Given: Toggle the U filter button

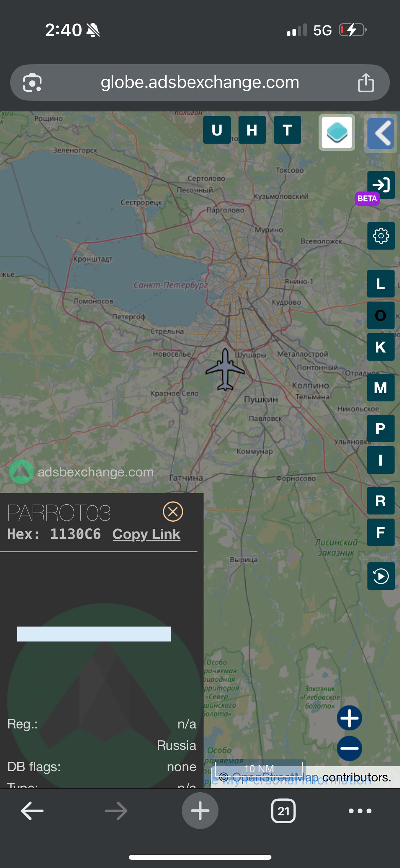Looking at the screenshot, I should click(x=217, y=130).
